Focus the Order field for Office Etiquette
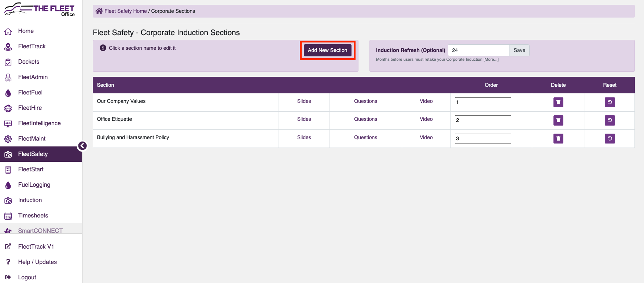 483,120
